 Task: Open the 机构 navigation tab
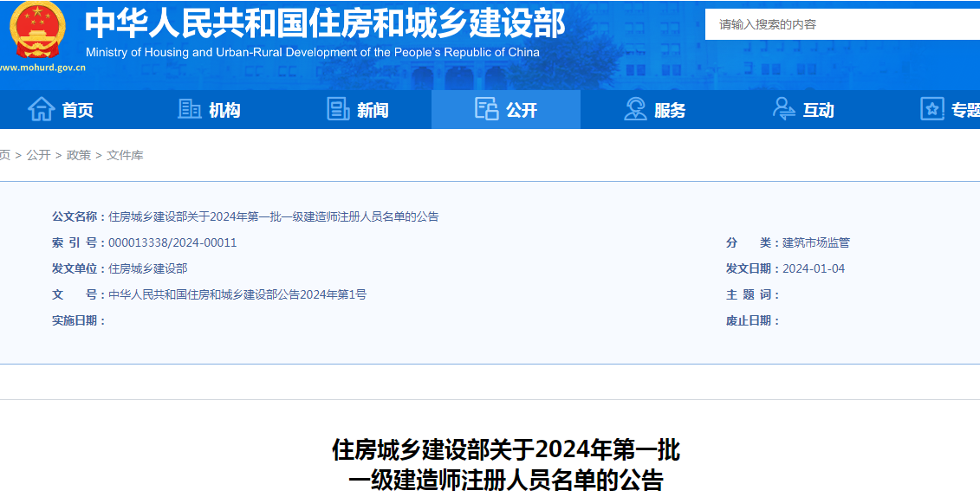[x=209, y=109]
